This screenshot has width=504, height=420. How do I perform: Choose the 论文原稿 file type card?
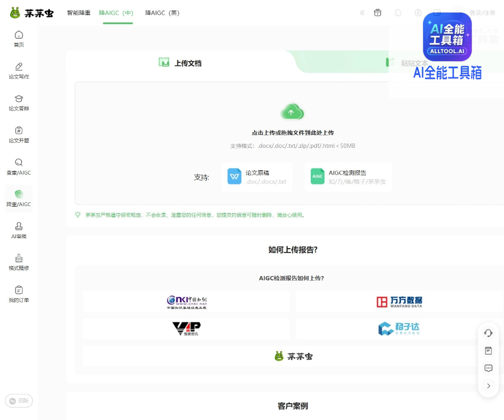257,177
